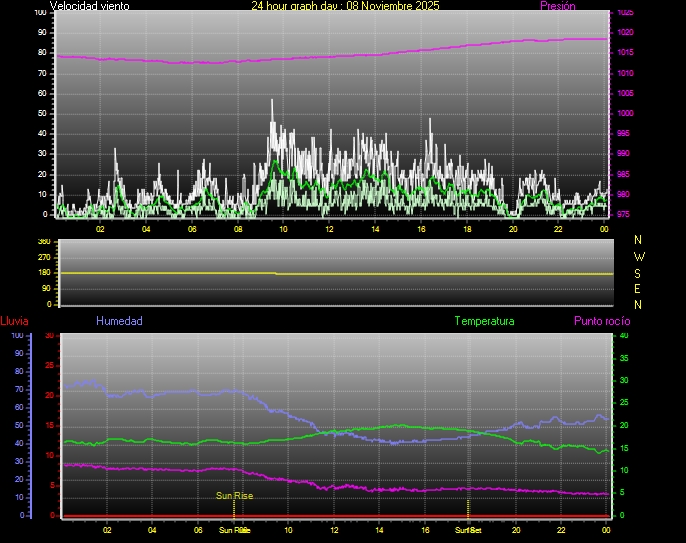Click the blue "Humedad" legend label

[x=119, y=321]
